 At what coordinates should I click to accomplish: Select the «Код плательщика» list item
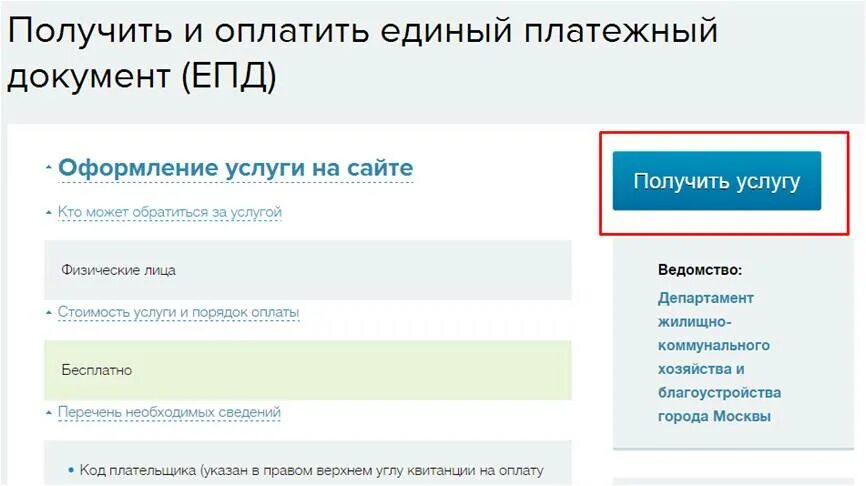point(311,471)
